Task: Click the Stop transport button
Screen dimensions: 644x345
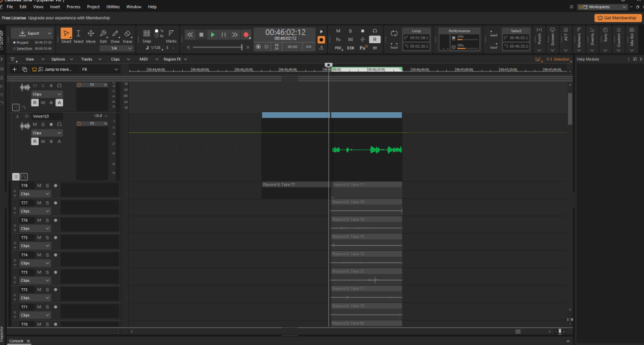Action: 201,34
